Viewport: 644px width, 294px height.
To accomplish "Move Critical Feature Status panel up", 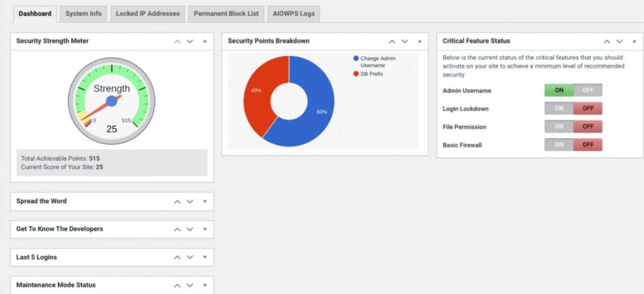I will point(607,41).
